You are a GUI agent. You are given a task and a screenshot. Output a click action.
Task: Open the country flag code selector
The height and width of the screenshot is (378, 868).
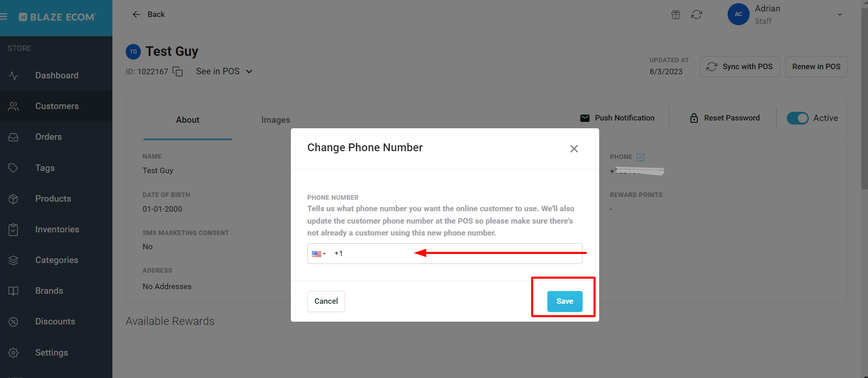pyautogui.click(x=319, y=254)
